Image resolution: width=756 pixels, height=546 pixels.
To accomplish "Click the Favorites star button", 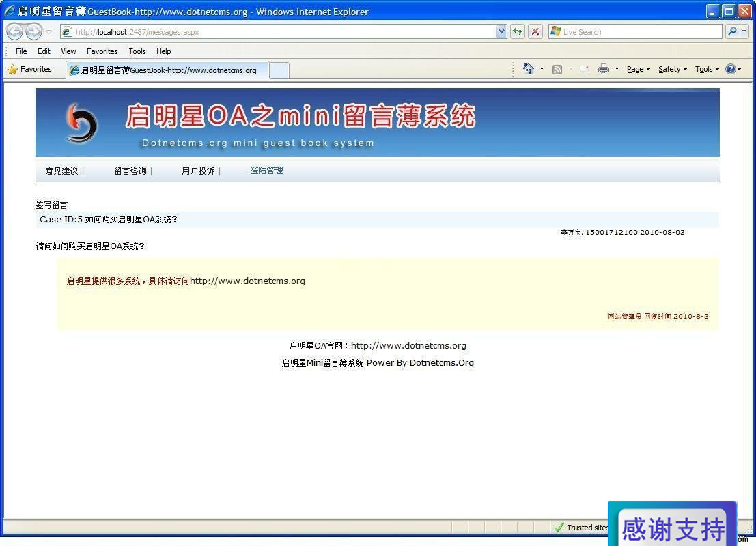I will [30, 70].
